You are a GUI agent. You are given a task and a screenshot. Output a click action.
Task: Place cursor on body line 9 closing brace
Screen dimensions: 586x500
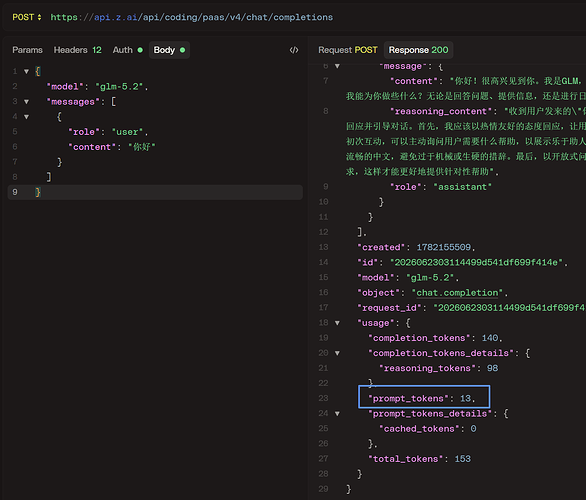[38, 192]
